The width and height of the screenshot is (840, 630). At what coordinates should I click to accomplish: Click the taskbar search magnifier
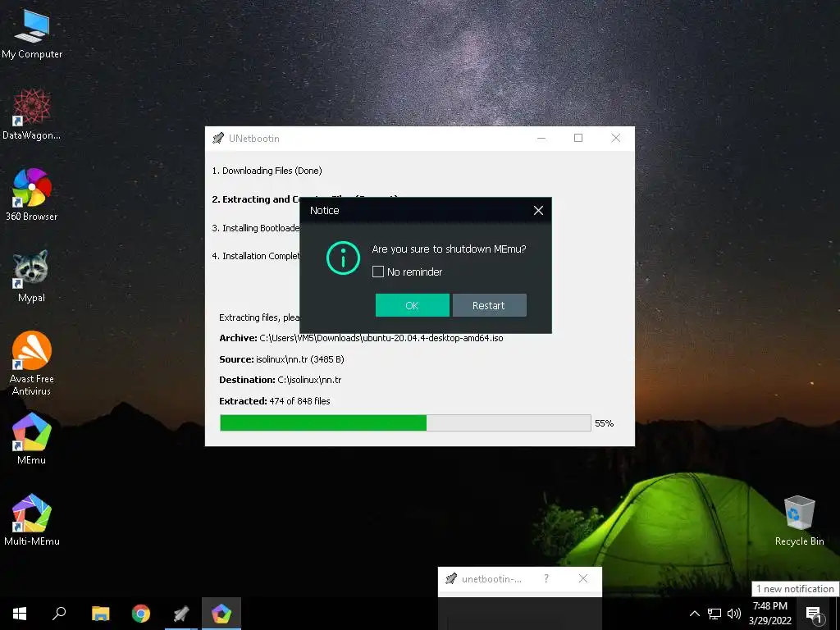pyautogui.click(x=59, y=614)
